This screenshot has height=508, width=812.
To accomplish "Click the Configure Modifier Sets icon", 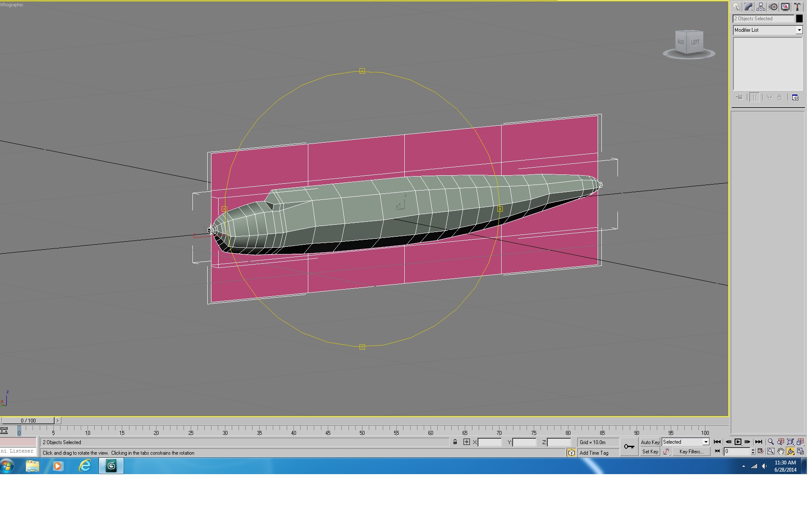I will [795, 97].
